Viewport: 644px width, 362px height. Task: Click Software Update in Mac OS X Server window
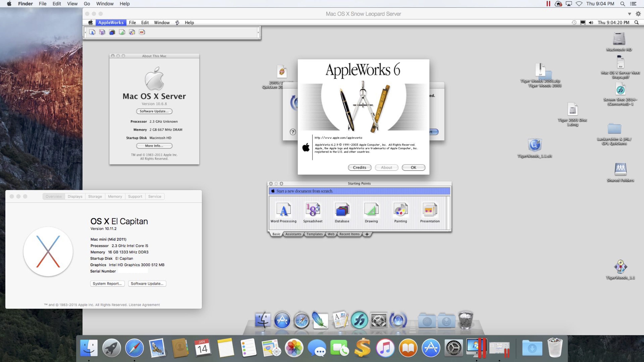pos(154,111)
